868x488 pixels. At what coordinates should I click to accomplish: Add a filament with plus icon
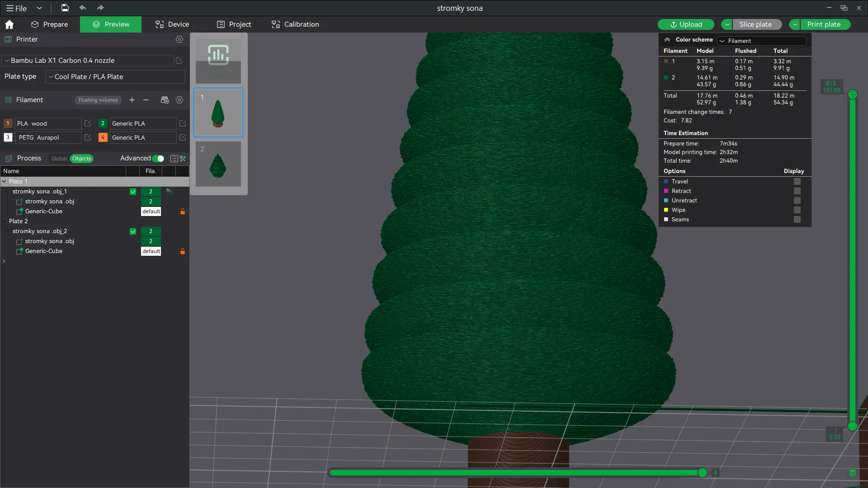coord(132,100)
